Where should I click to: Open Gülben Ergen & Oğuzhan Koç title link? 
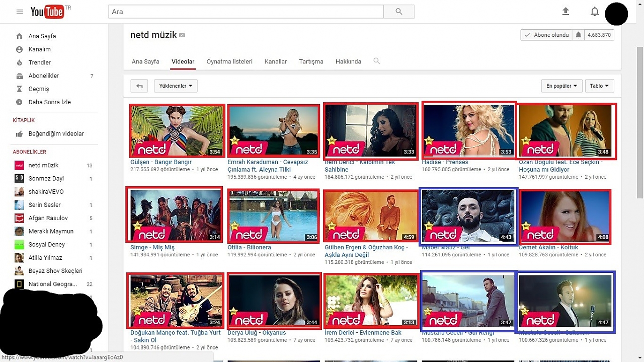coord(365,251)
